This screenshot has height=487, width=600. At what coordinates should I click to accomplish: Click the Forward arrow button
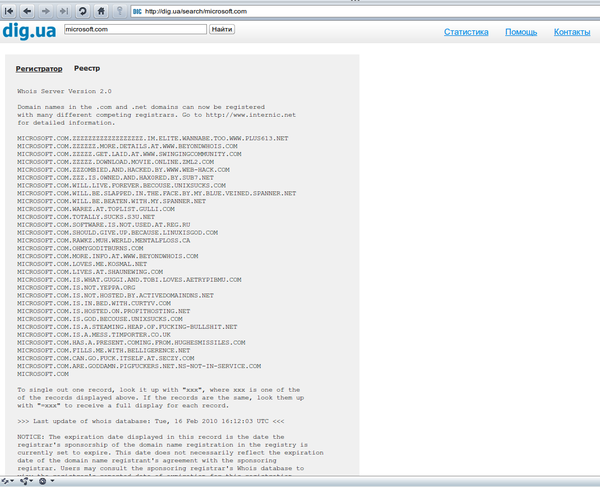[46, 11]
